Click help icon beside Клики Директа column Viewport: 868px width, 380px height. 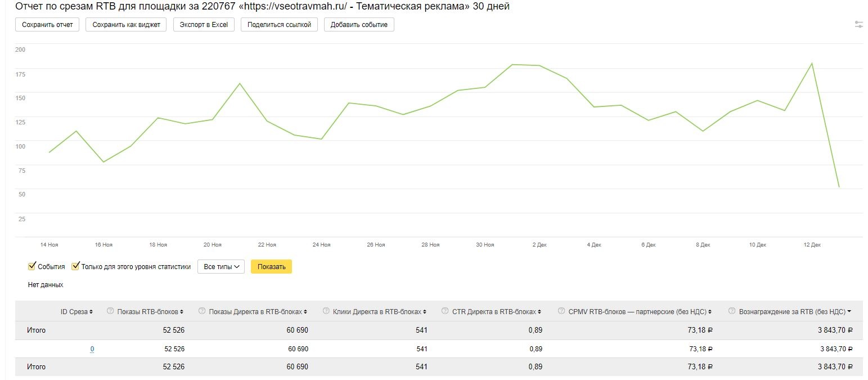coord(326,311)
